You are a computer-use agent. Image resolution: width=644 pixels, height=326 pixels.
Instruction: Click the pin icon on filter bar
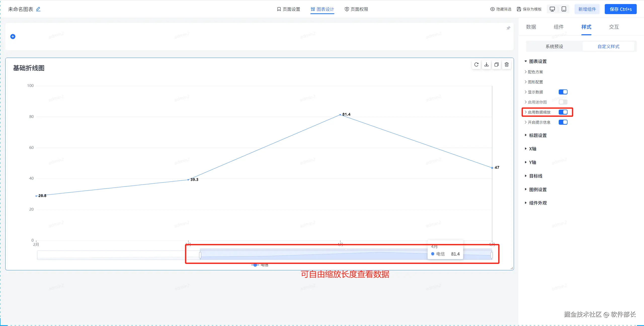coord(508,28)
